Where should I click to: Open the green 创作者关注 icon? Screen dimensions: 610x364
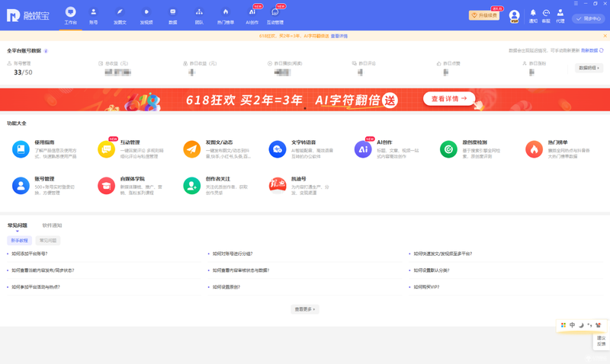(x=192, y=186)
